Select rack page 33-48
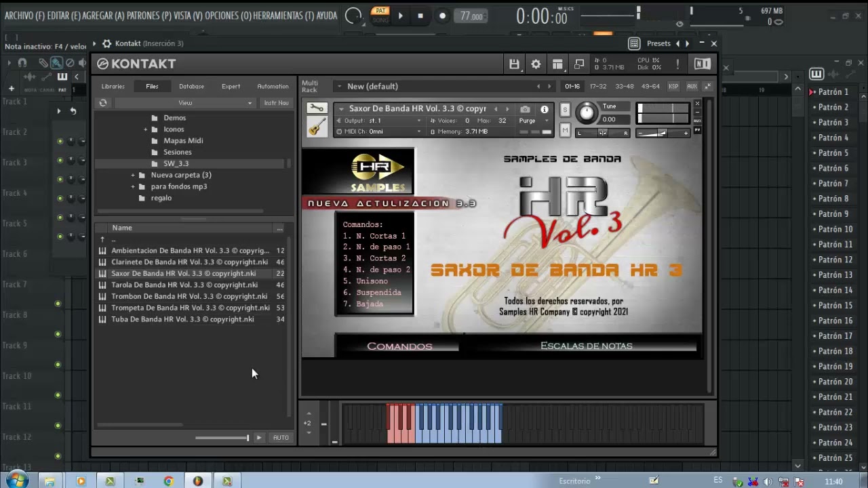Image resolution: width=868 pixels, height=488 pixels. tap(624, 86)
